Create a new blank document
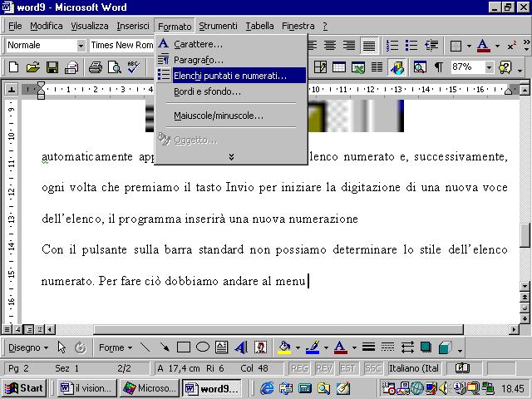532x399 pixels. [x=13, y=67]
